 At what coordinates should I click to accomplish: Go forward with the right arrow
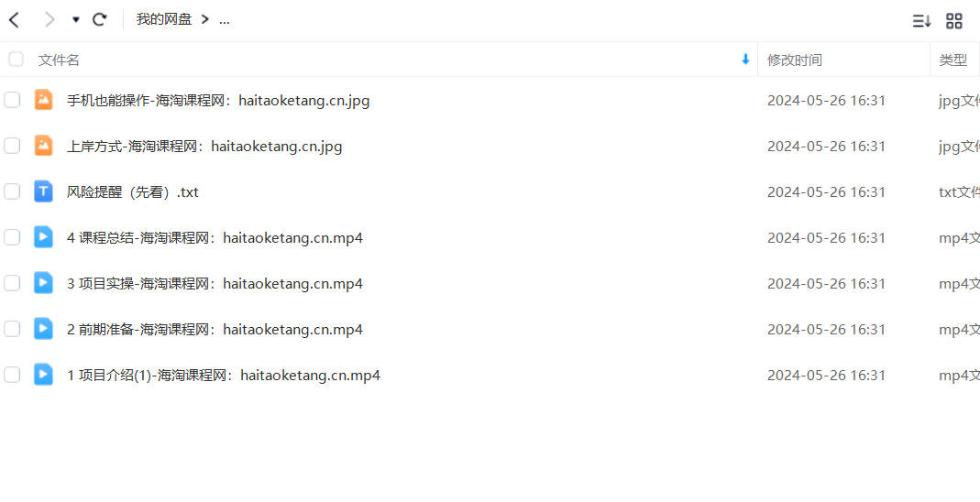point(50,20)
